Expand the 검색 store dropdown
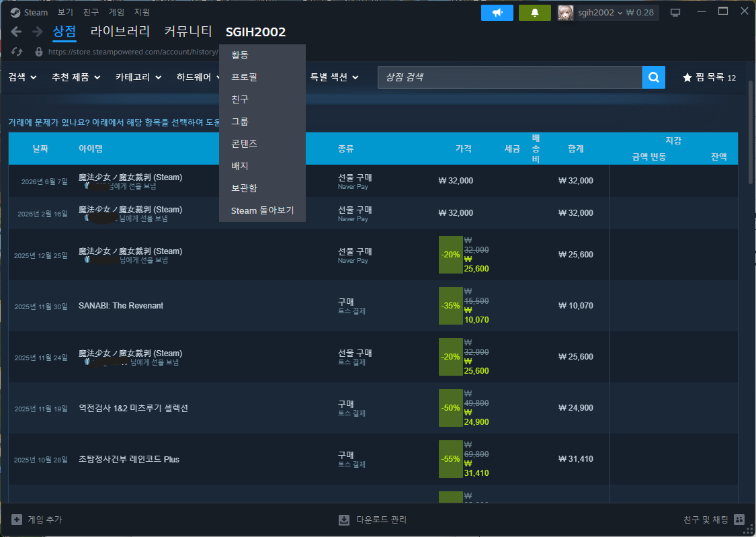The width and height of the screenshot is (756, 537). tap(22, 77)
